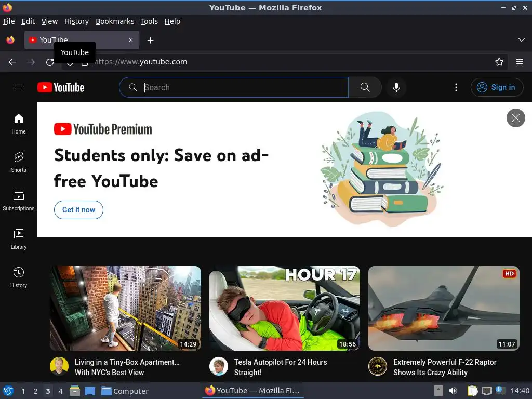This screenshot has height=399, width=532.
Task: Open the Computer file manager in taskbar
Action: (x=125, y=391)
